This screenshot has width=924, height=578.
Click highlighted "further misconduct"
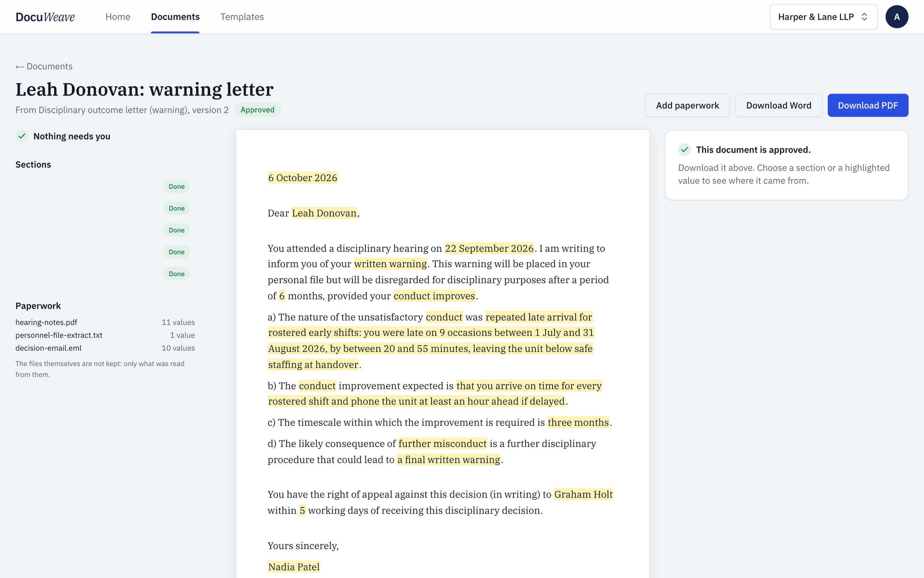[442, 444]
